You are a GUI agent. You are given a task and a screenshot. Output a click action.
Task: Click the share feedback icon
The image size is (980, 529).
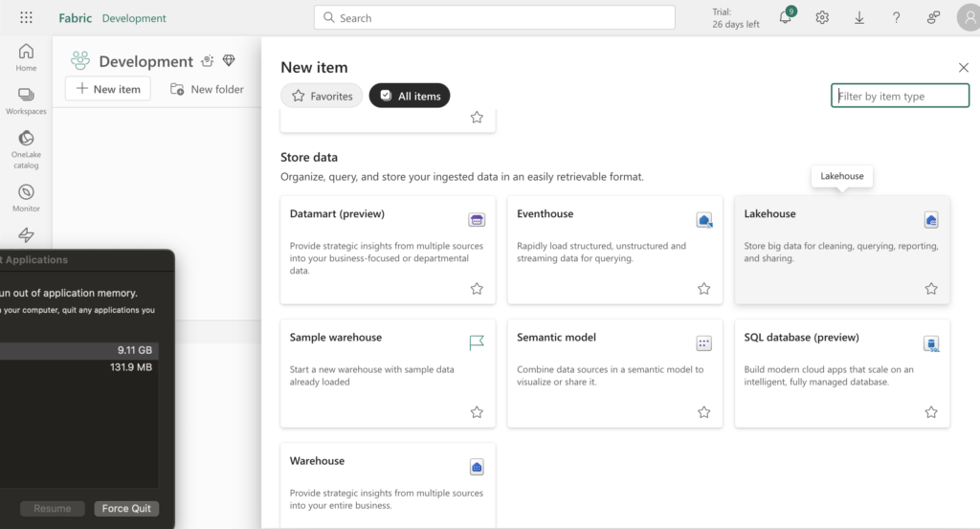click(x=933, y=17)
